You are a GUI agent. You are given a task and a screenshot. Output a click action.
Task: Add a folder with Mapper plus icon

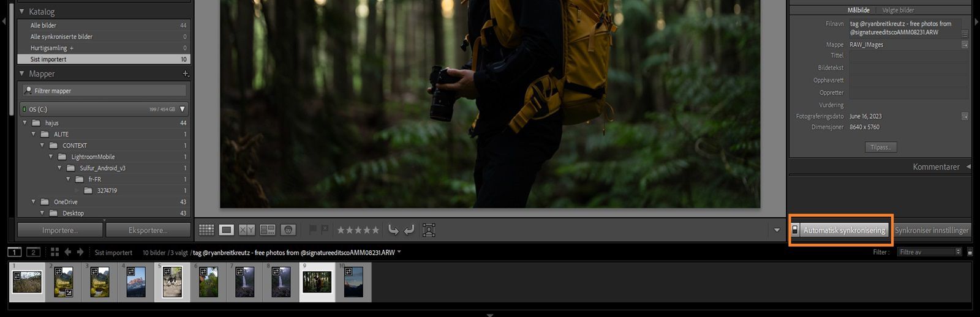click(186, 73)
